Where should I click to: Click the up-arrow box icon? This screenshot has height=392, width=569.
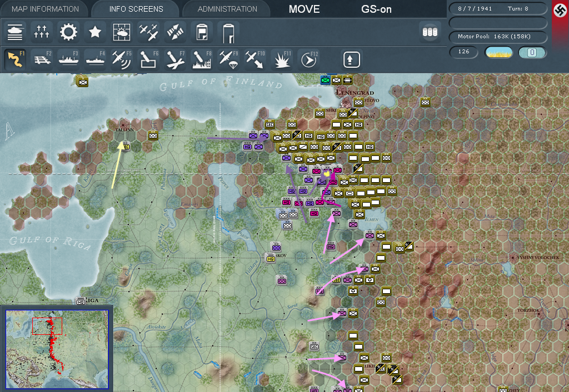[351, 59]
